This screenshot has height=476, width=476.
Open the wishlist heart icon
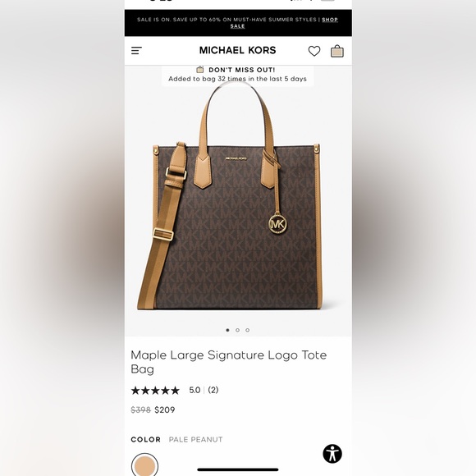click(314, 51)
